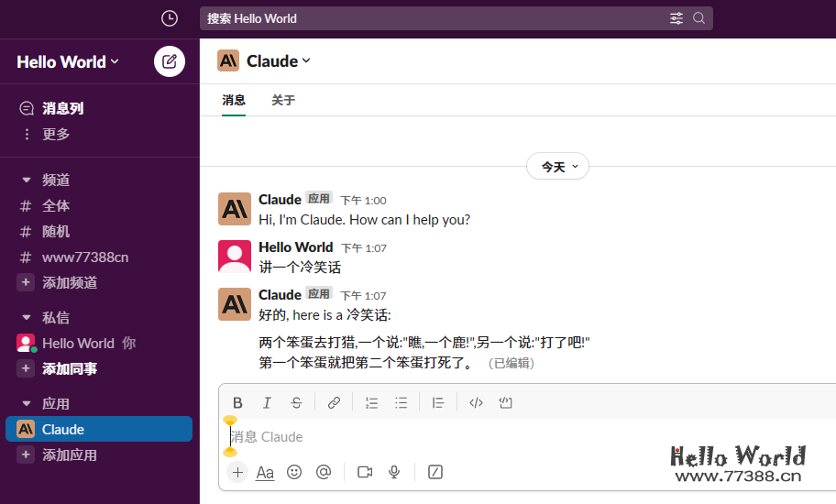Click the 讲一个冷笑话 message text
Image resolution: width=836 pixels, height=504 pixels.
tap(300, 268)
